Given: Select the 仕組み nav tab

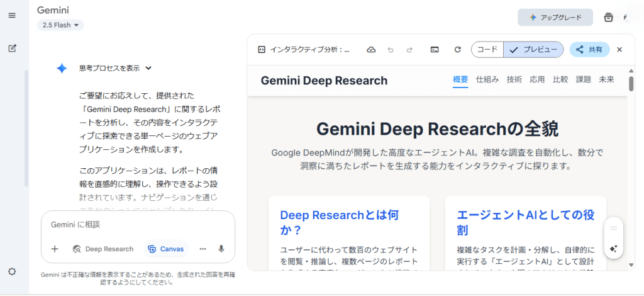Looking at the screenshot, I should click(487, 80).
